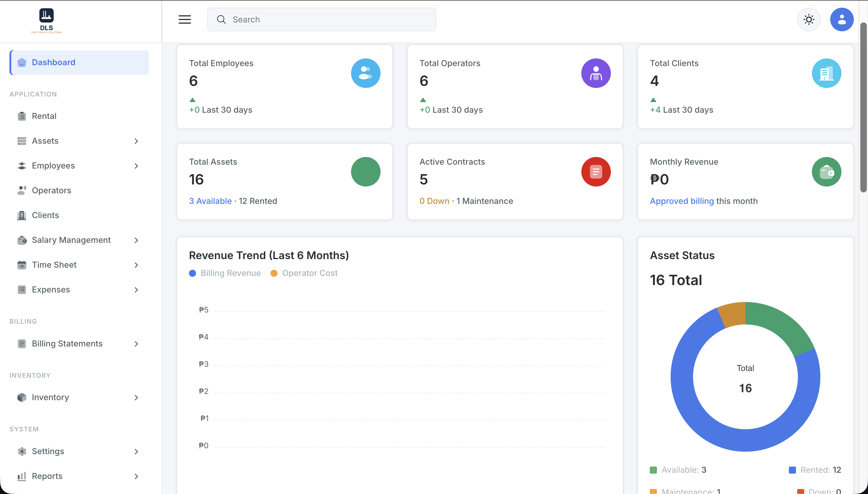This screenshot has height=494, width=868.
Task: Toggle light/dark theme sun icon
Action: pos(809,19)
